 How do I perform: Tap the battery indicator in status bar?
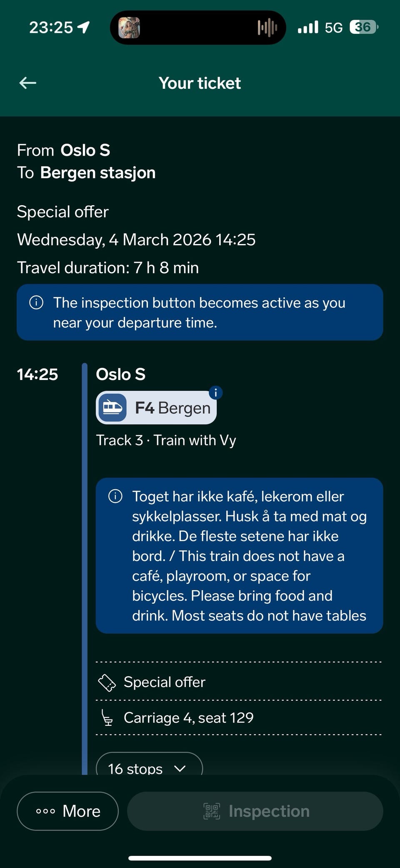point(364,28)
